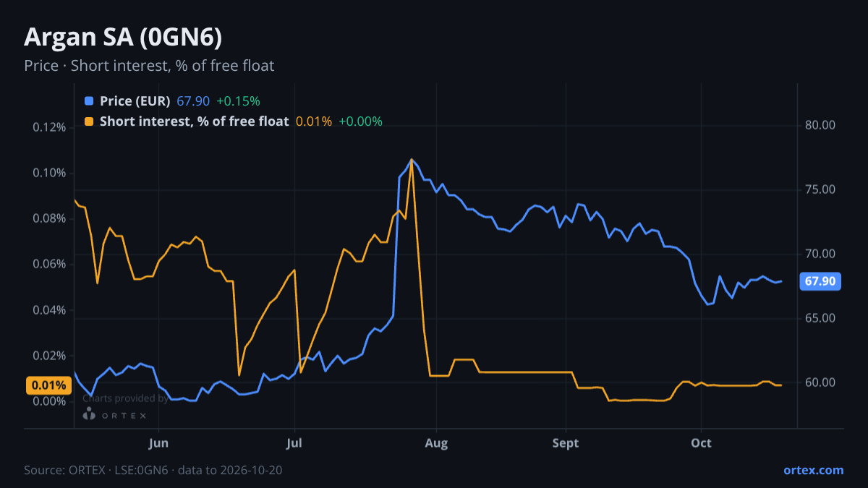This screenshot has width=868, height=488.
Task: Click the Jul label on the time axis
Action: point(294,443)
